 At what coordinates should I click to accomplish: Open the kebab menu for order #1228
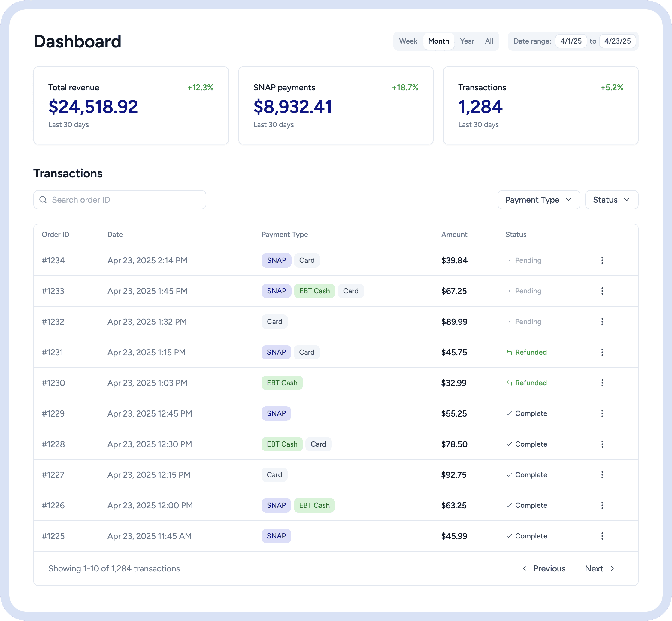(x=602, y=444)
